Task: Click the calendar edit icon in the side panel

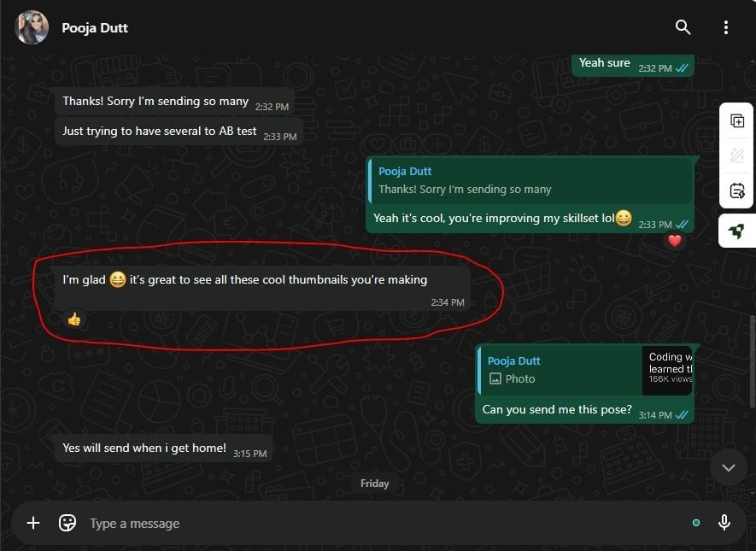Action: [737, 191]
